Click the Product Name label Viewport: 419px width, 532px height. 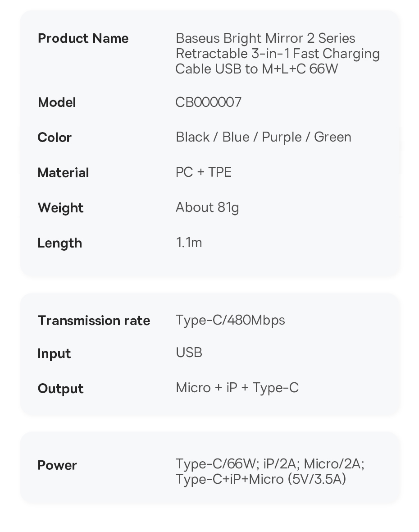(83, 38)
